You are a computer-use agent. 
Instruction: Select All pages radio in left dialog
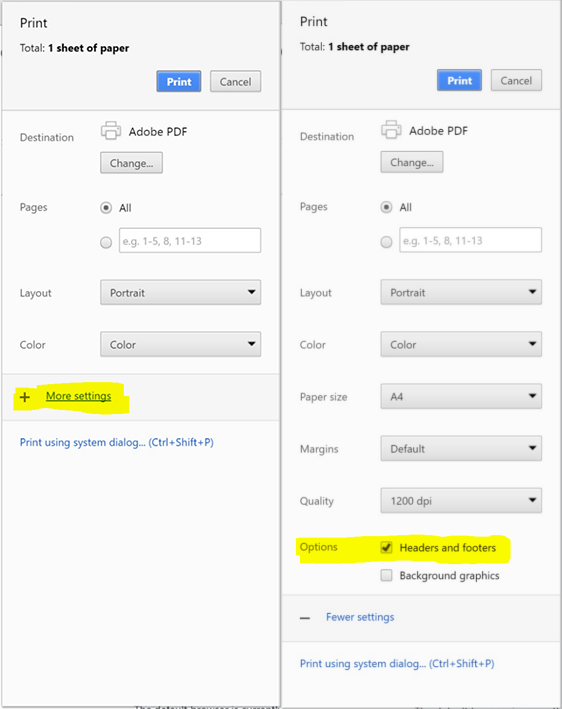click(106, 208)
